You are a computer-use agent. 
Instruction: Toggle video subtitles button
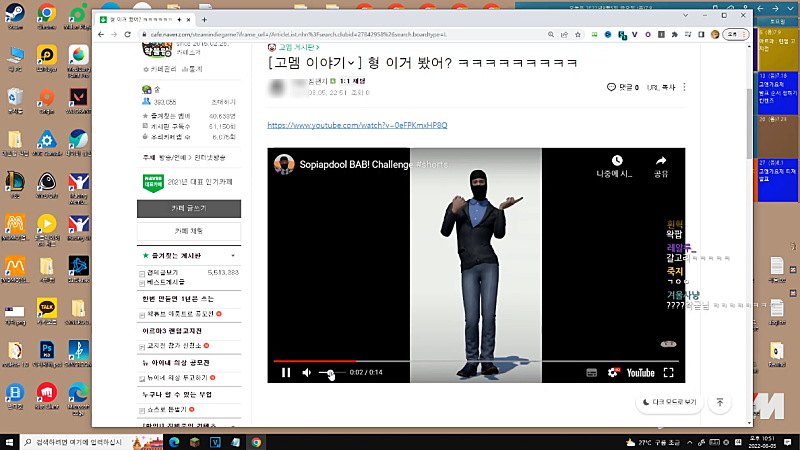(591, 373)
